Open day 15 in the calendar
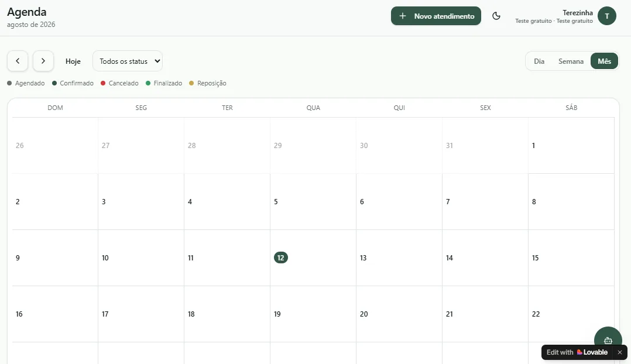Screen dimensions: 631x364 tap(535, 258)
